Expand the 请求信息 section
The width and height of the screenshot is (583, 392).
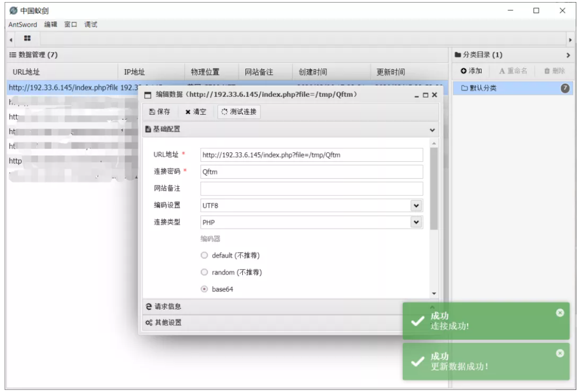coord(273,306)
